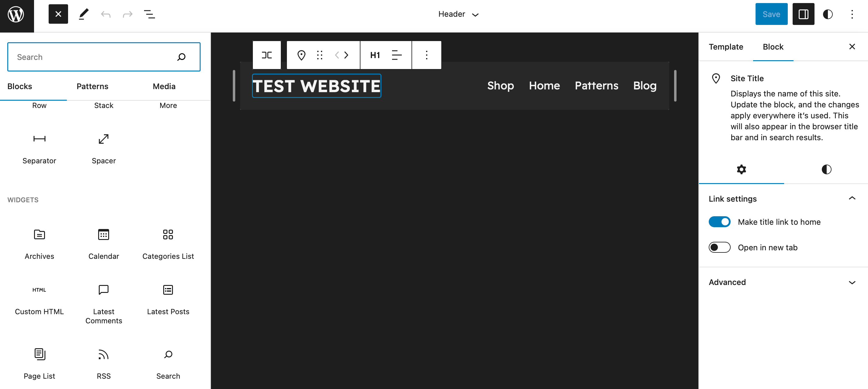Open the Template tab in the sidebar
Screen dimensions: 868x389
[x=726, y=47]
